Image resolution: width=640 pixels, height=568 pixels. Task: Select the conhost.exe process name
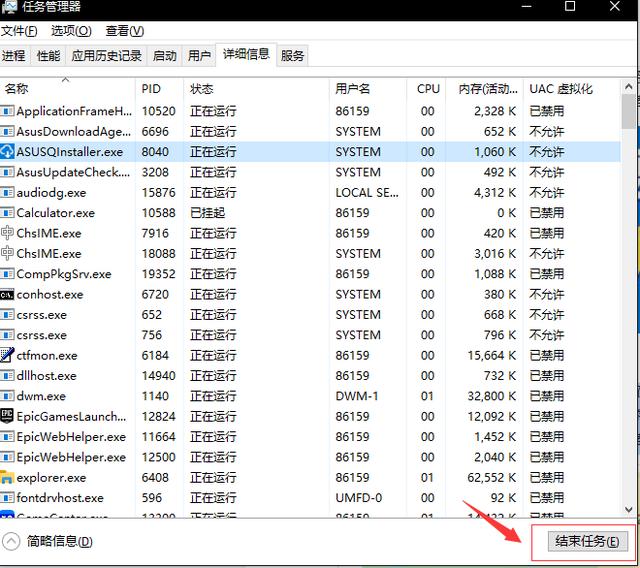click(x=50, y=295)
